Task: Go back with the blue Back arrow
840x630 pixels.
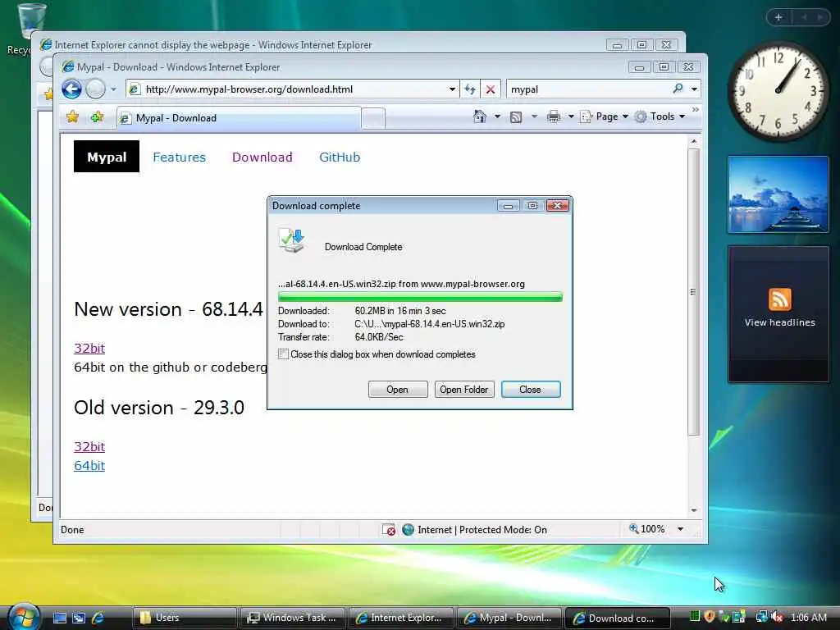Action: pos(72,89)
